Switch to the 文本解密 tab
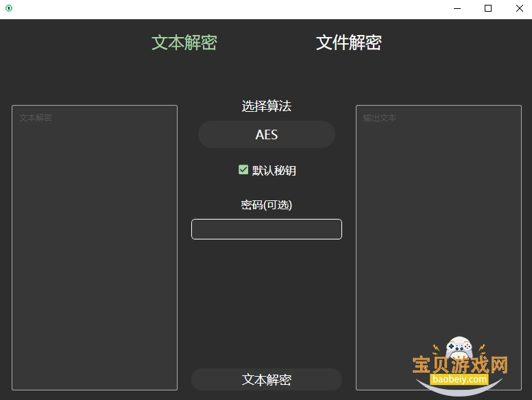 pos(184,43)
